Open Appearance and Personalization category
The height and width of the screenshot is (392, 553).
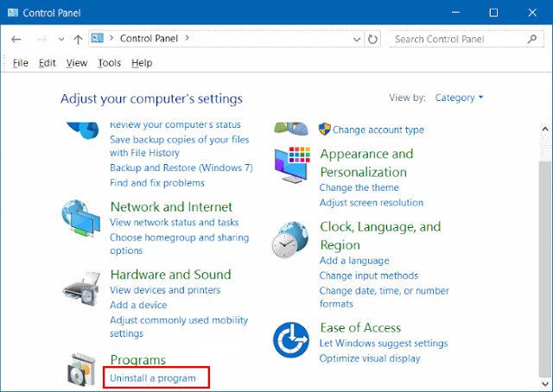366,163
